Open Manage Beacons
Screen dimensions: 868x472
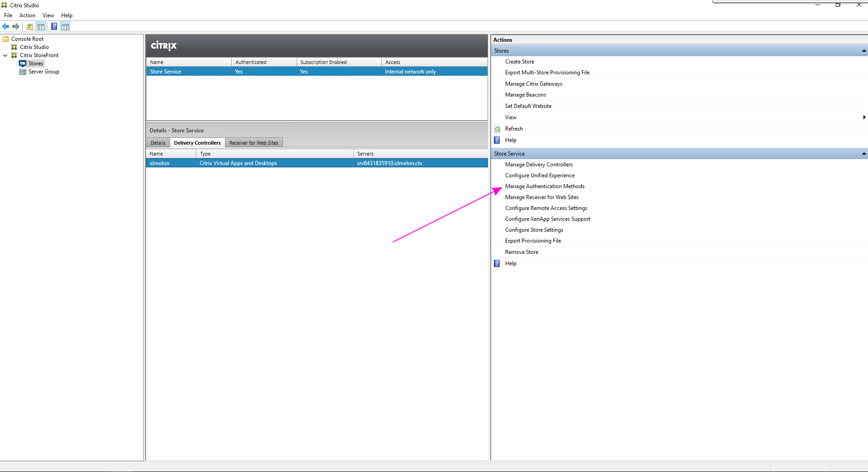point(526,95)
